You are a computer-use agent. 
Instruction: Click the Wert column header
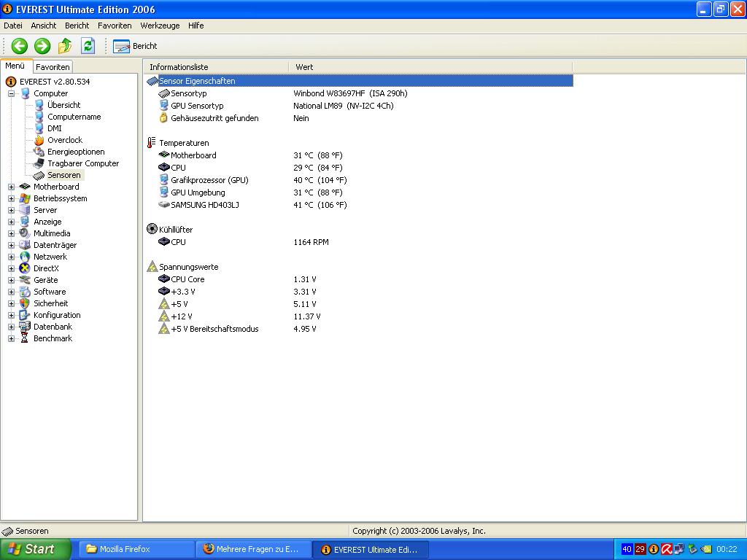tap(430, 67)
